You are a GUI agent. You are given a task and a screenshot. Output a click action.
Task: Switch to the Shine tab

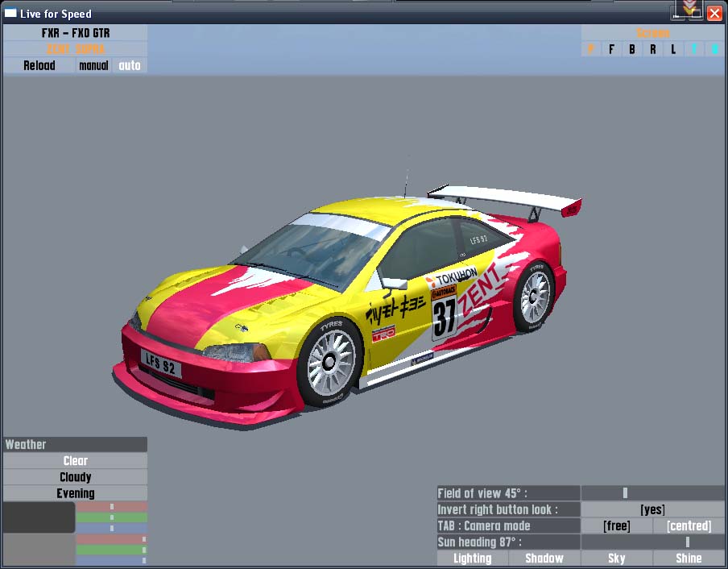(689, 559)
